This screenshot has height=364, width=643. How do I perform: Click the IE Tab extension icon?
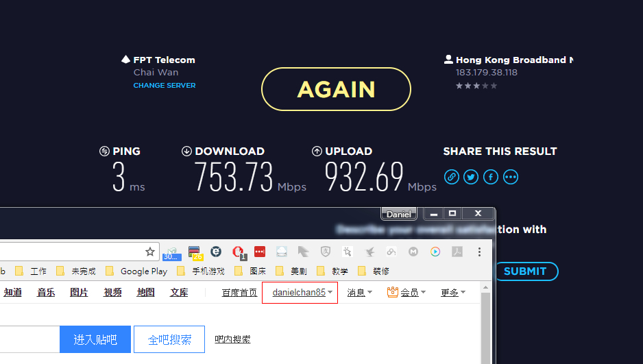(x=216, y=252)
